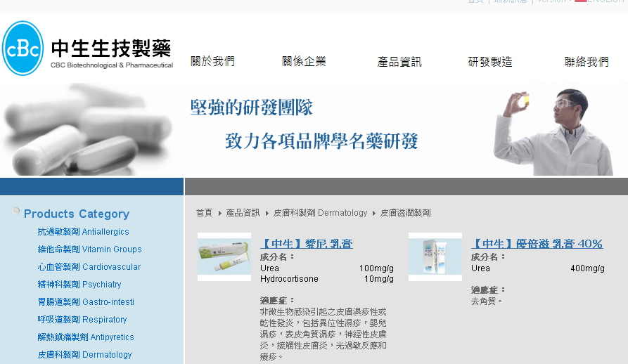Click the 愛尼 乳膏 product thumbnail
The height and width of the screenshot is (364, 628).
[x=224, y=256]
